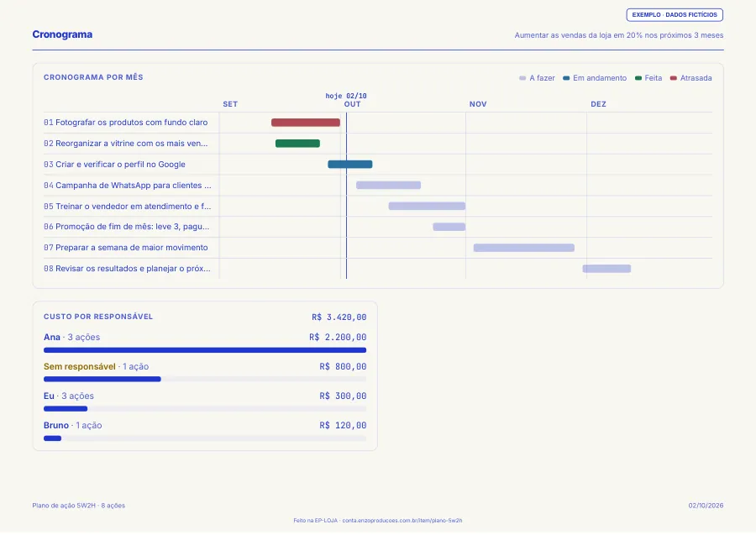756x535 pixels.
Task: Open the conta.enzoproducoes.com.br footer link
Action: click(x=402, y=521)
